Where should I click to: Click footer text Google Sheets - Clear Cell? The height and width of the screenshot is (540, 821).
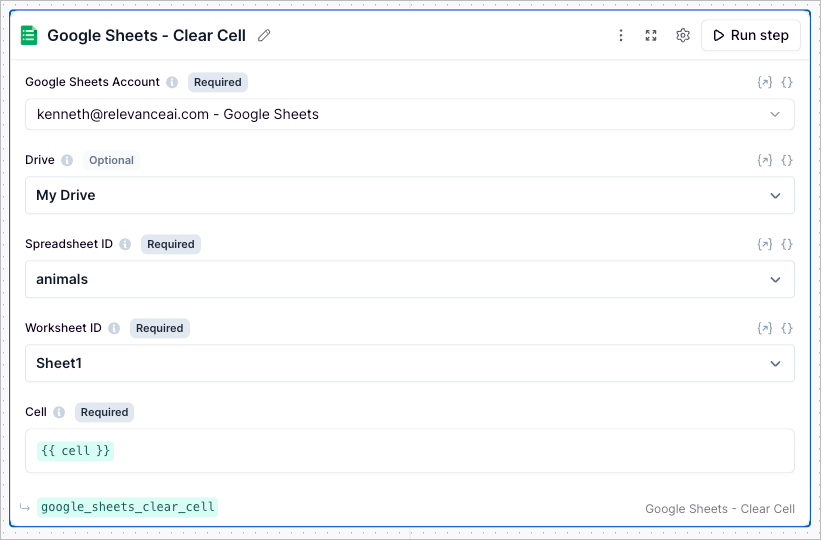pos(720,509)
